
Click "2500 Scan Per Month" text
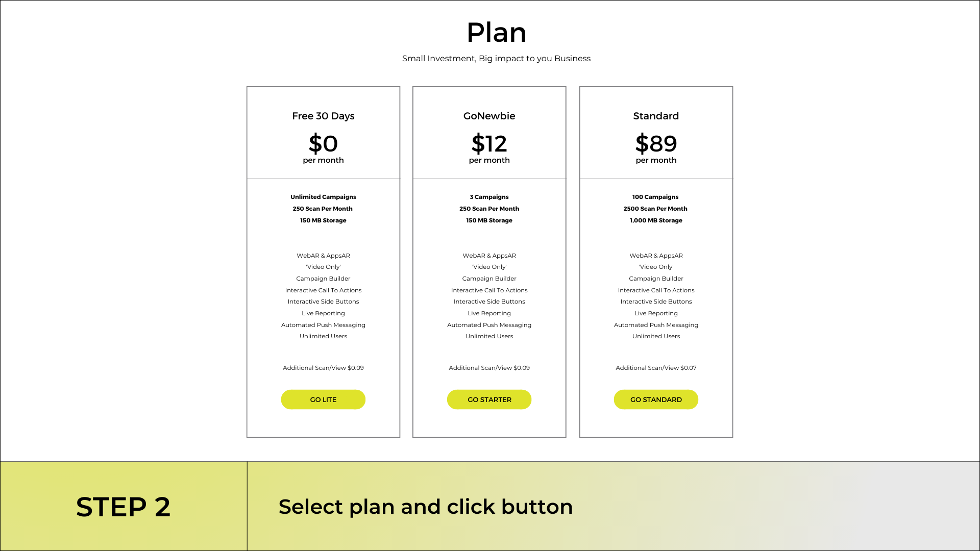(x=655, y=209)
